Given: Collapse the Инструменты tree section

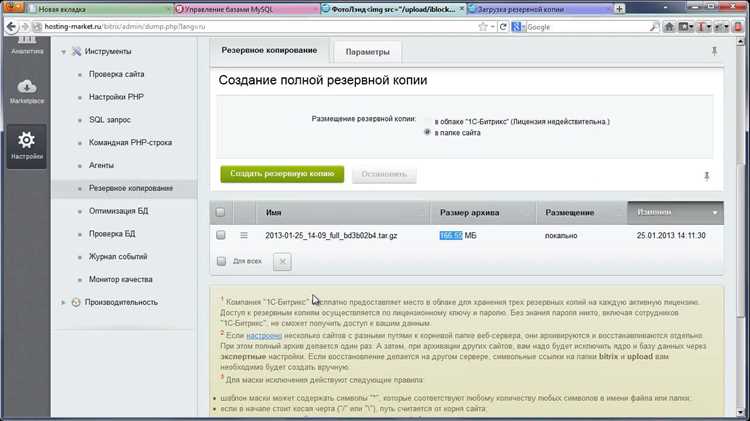Looking at the screenshot, I should [63, 52].
